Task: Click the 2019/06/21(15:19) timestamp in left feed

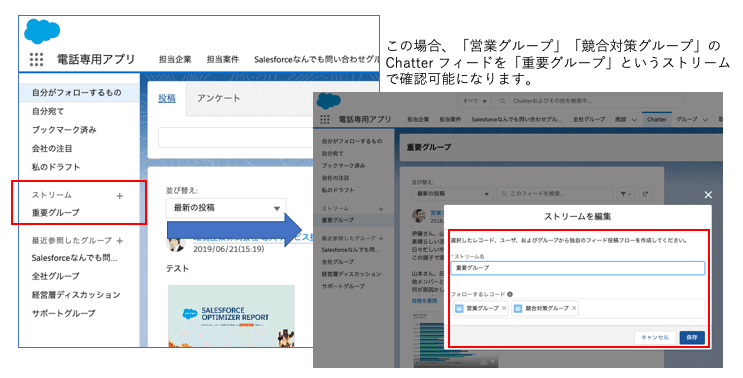Action: tap(228, 249)
